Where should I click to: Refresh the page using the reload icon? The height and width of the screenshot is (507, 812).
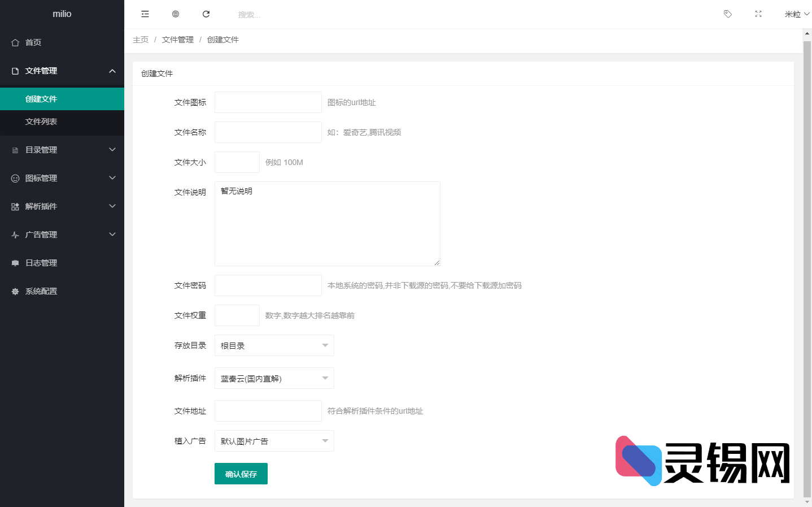point(206,14)
